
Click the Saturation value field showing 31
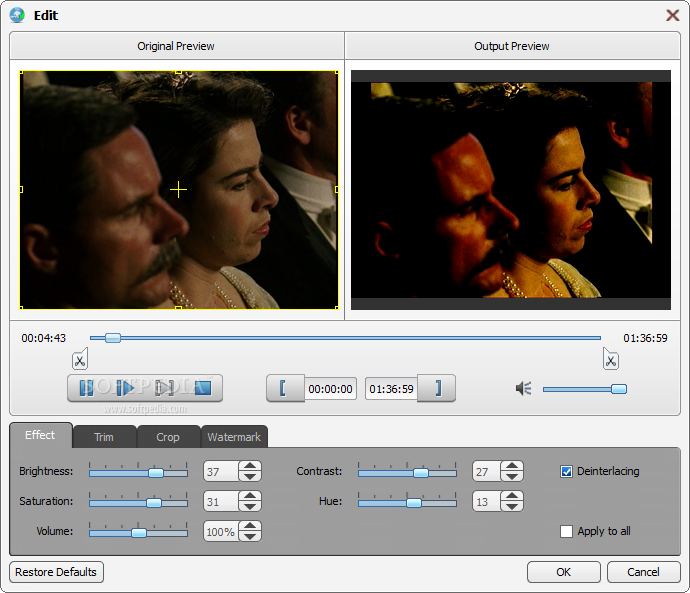pos(221,501)
